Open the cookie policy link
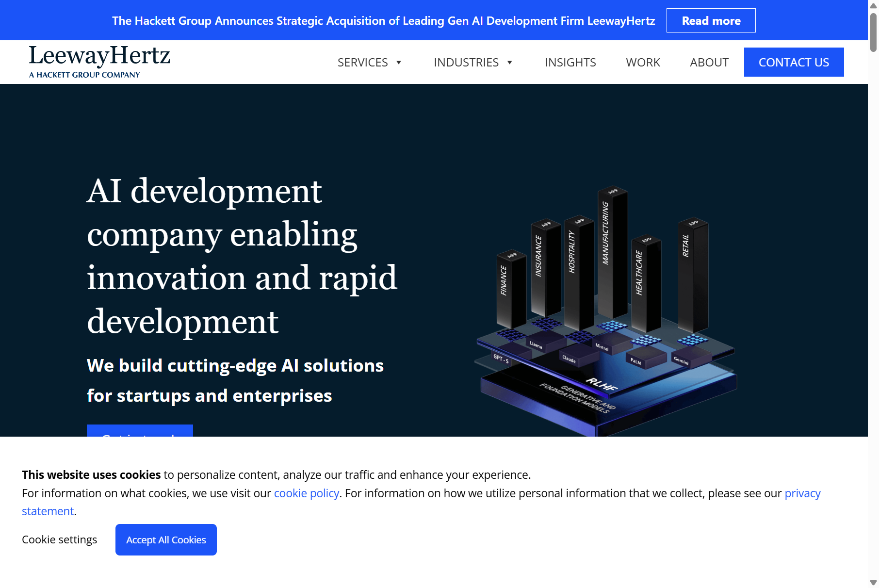 [306, 493]
